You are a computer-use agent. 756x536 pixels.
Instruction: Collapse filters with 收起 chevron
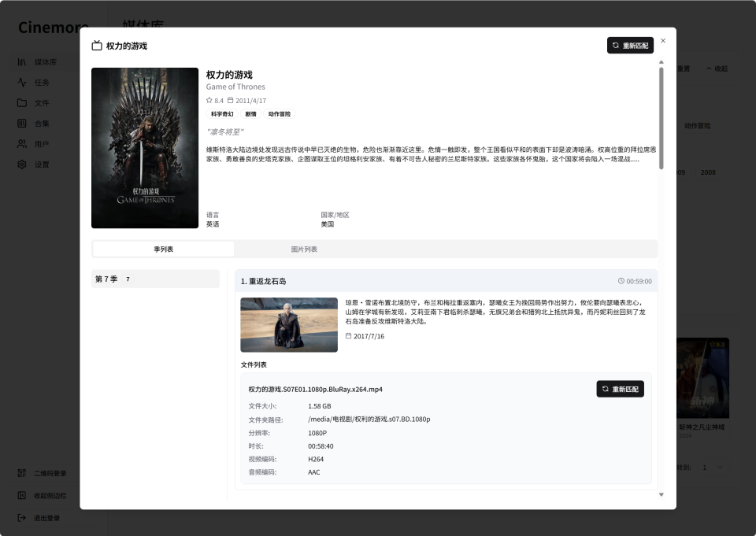pyautogui.click(x=717, y=68)
